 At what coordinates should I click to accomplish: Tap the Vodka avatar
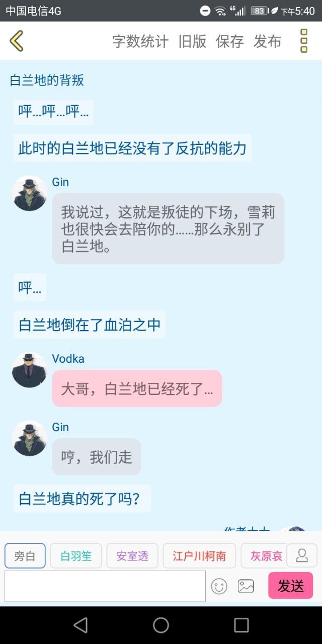pos(29,370)
